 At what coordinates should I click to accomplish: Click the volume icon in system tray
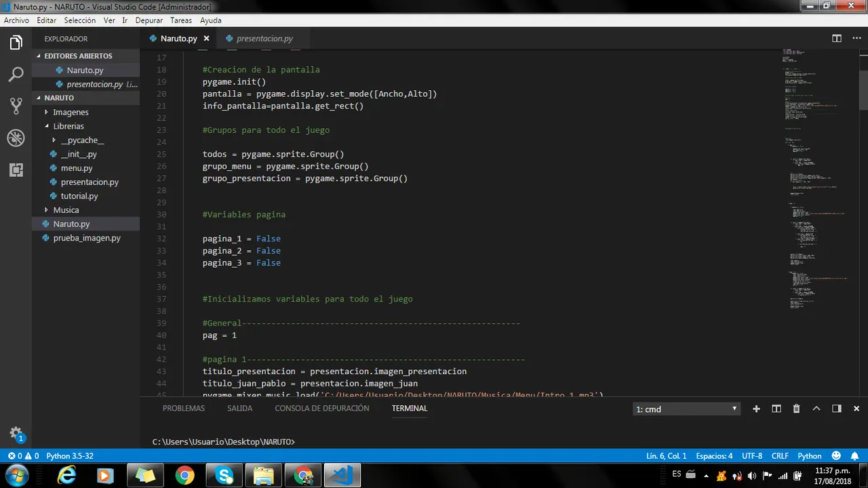point(751,476)
